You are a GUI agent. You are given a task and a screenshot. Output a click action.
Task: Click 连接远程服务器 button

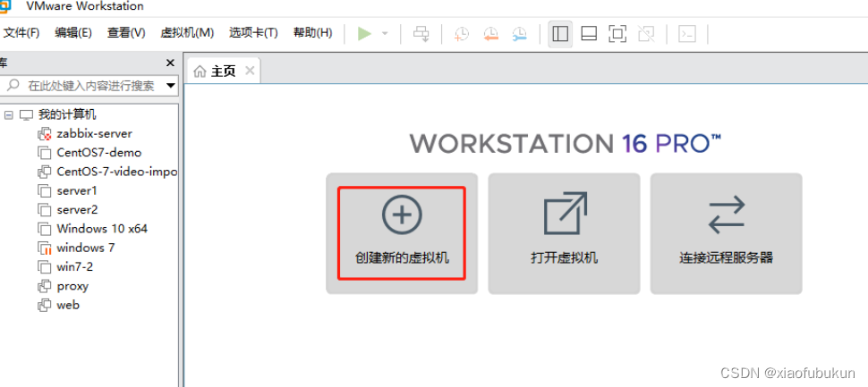click(727, 232)
